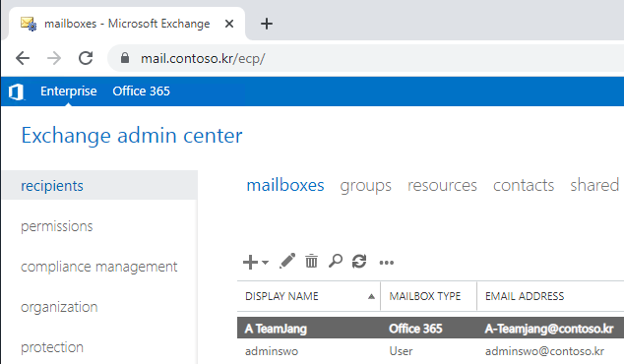Open the groups tab
Viewport: 624px width, 364px height.
click(366, 185)
